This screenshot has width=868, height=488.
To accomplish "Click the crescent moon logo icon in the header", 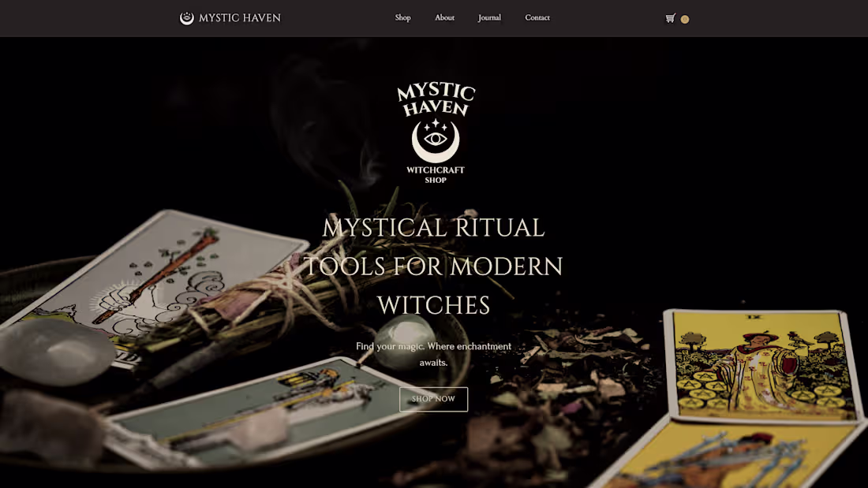I will pos(187,17).
